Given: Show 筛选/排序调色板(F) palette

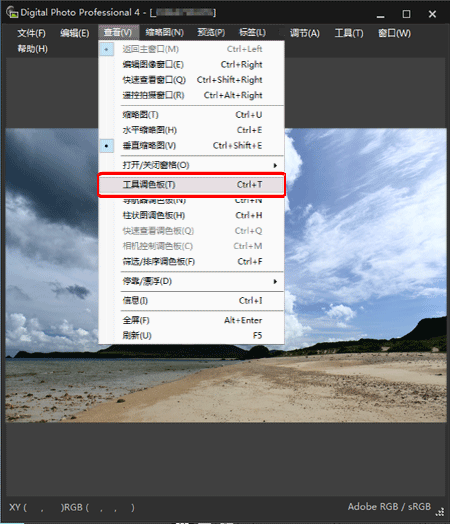Looking at the screenshot, I should coord(191,261).
